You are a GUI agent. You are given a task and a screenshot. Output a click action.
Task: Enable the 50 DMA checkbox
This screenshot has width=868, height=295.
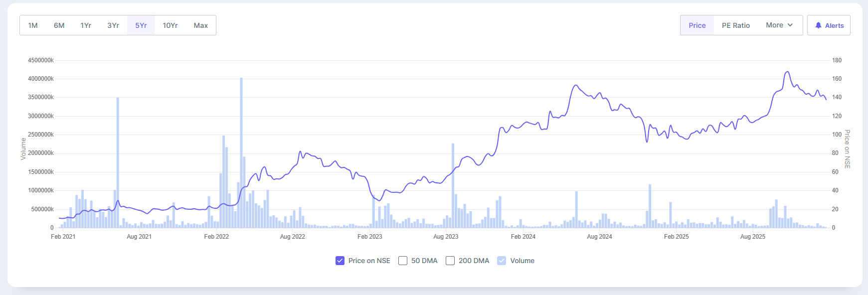(x=403, y=261)
